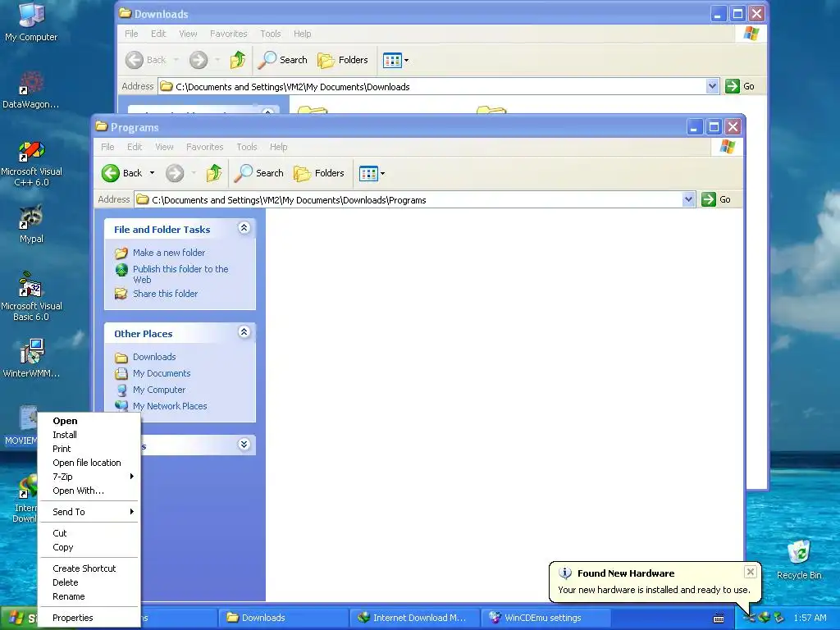Click Make a new folder link

pos(169,253)
